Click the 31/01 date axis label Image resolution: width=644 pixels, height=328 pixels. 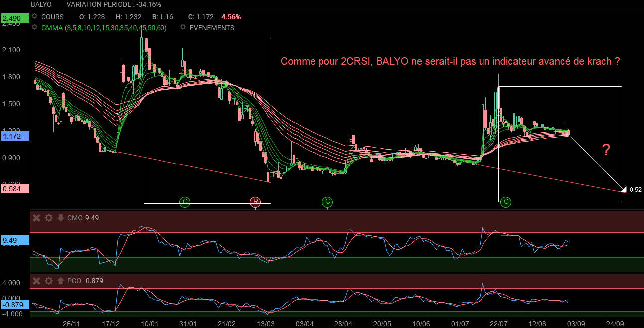[188, 323]
